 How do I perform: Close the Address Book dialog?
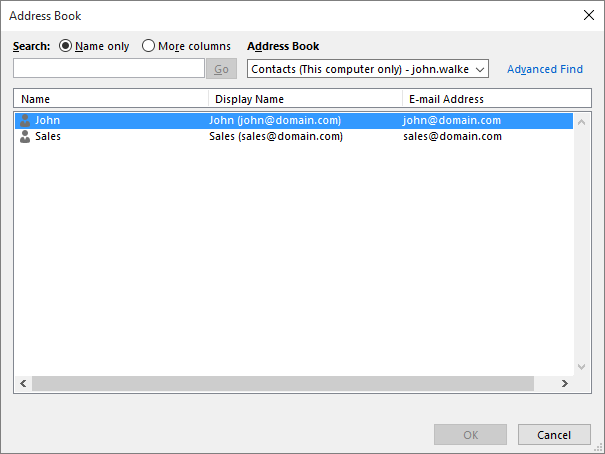click(x=587, y=15)
